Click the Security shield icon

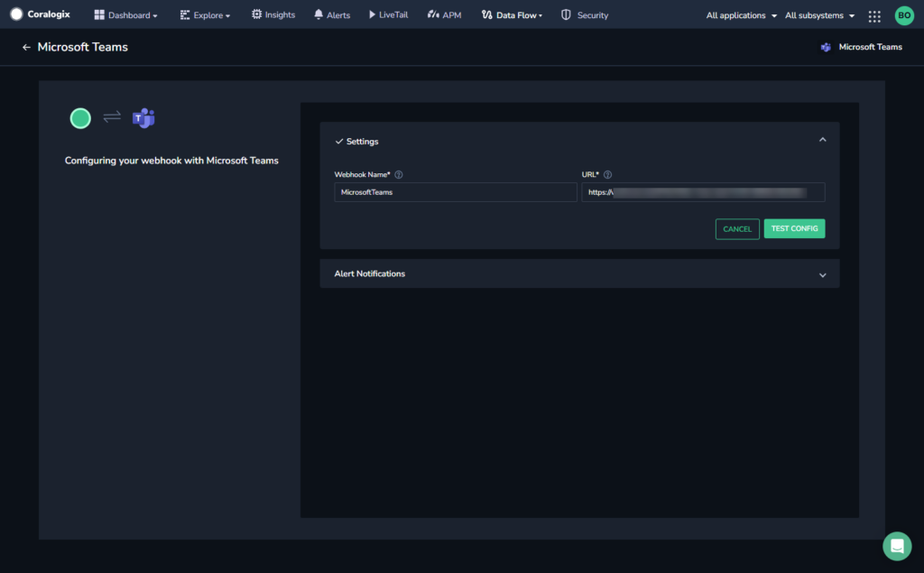(x=566, y=14)
